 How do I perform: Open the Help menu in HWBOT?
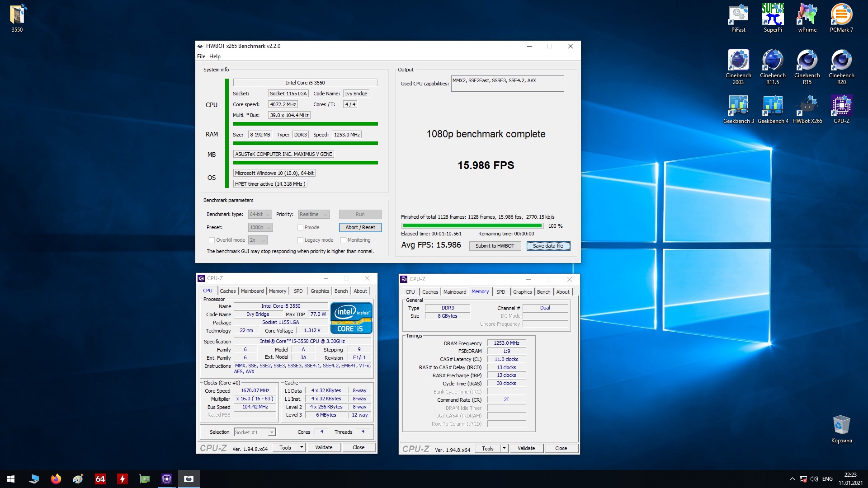click(215, 56)
